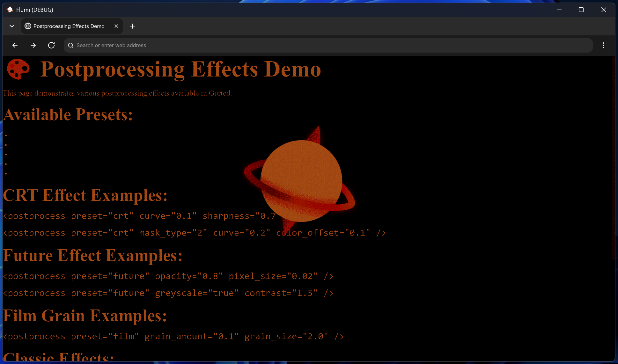
Task: Reload the current page
Action: 51,45
